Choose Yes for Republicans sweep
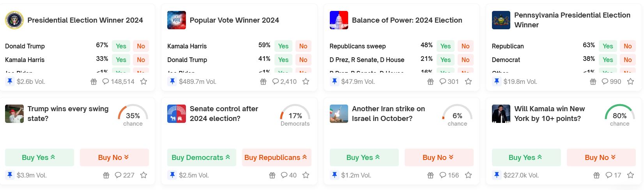 (445, 46)
